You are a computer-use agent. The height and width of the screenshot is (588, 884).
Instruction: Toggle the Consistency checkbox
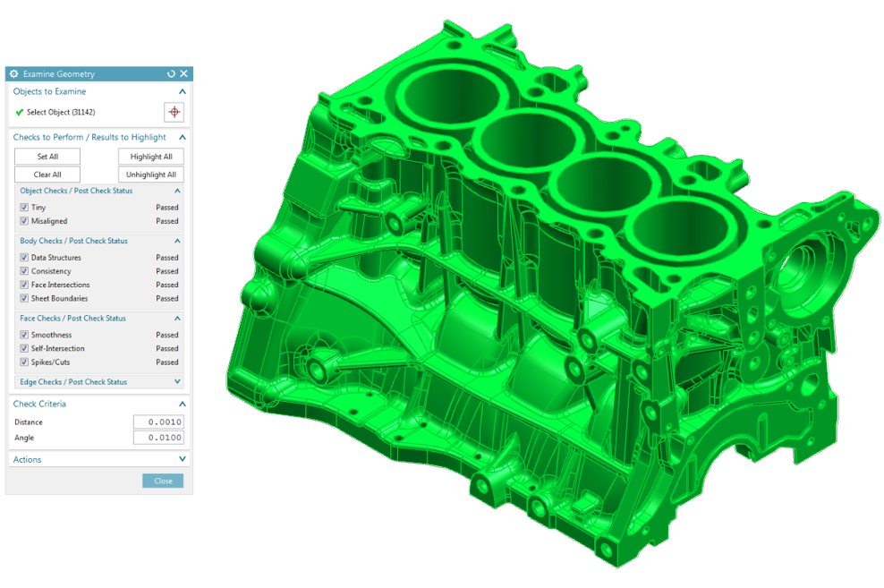tap(24, 271)
